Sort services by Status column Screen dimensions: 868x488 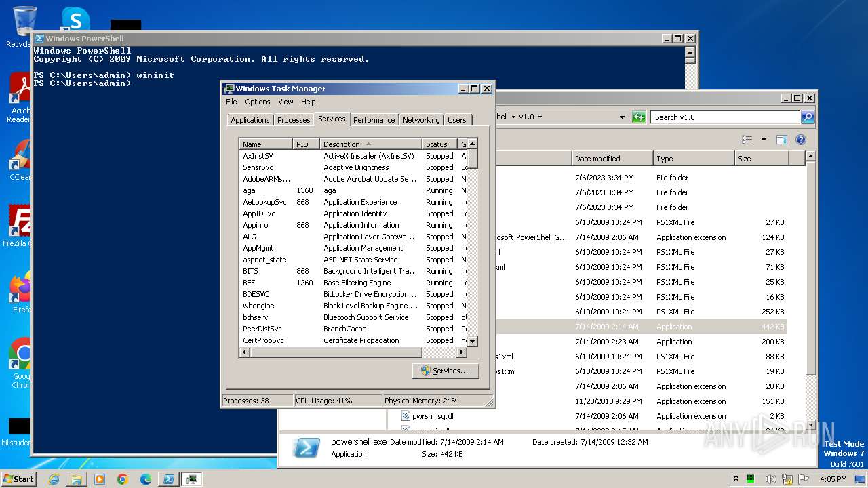(440, 144)
